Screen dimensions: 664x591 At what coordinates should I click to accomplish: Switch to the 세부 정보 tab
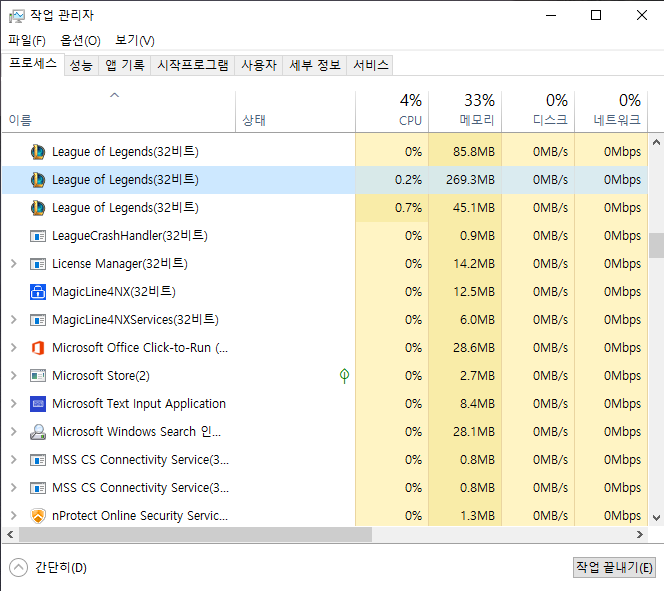[315, 65]
